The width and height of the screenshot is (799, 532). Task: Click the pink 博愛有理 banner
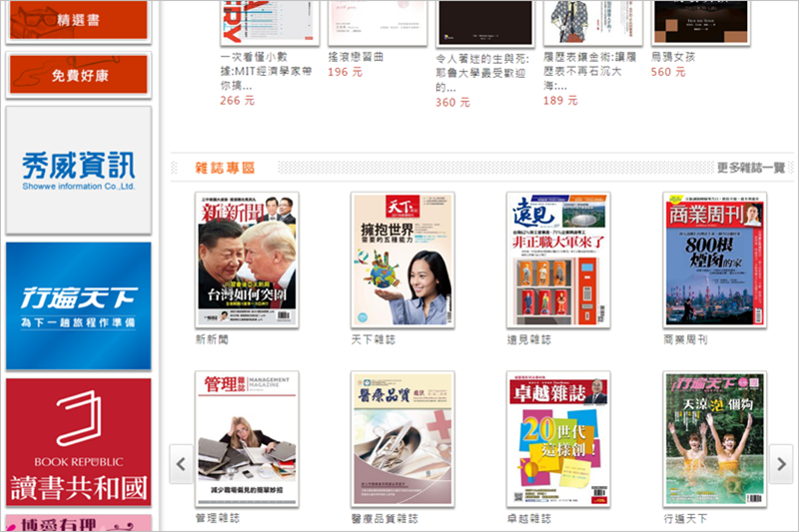click(x=78, y=522)
